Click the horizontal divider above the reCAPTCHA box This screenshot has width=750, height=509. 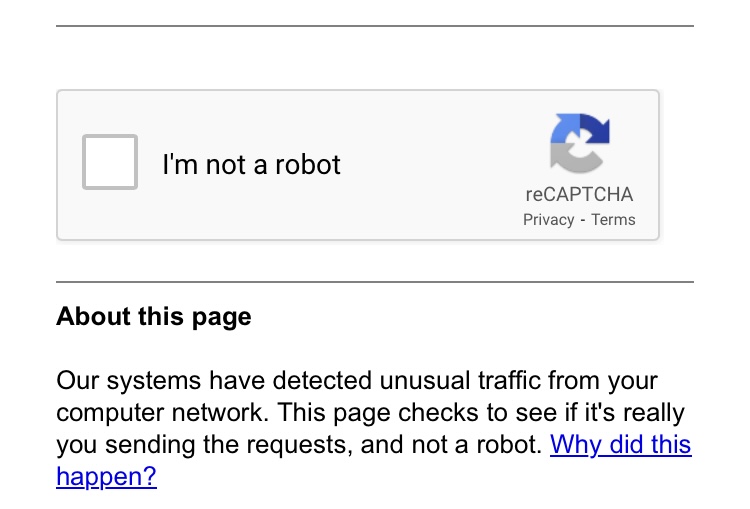click(x=375, y=26)
